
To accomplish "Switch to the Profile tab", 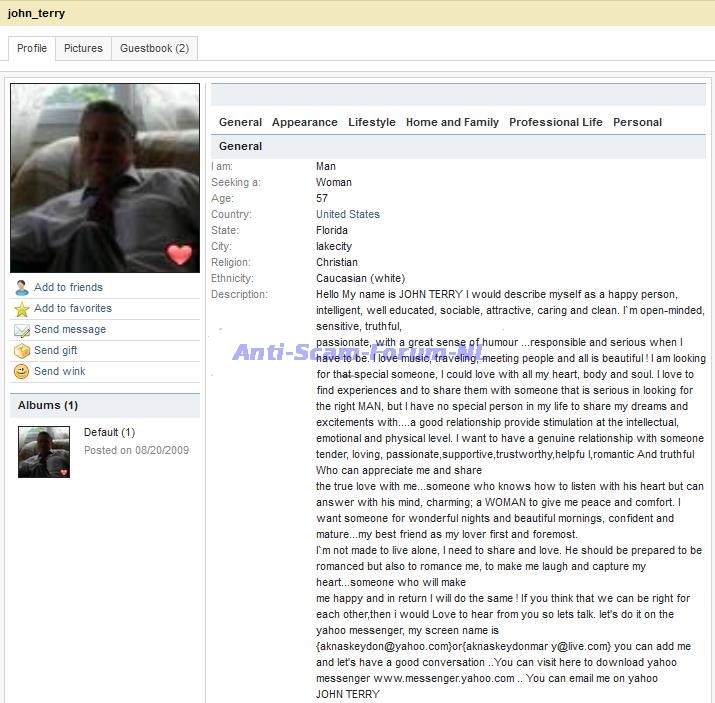I will (x=32, y=48).
